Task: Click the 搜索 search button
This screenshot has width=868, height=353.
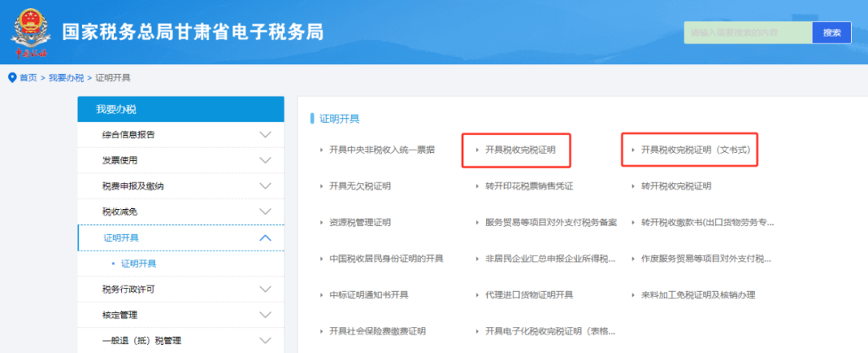Action: point(832,33)
